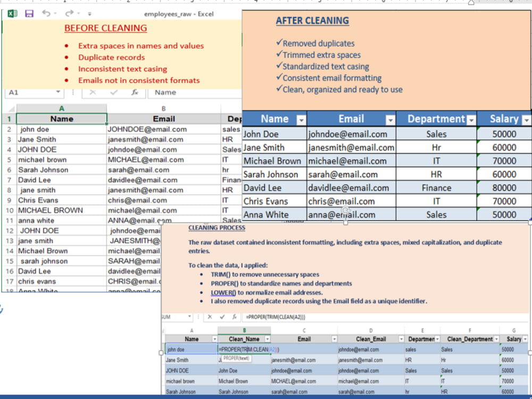Undo the last action using the undo arrow
Viewport: 532px width, 399px height.
coord(46,13)
